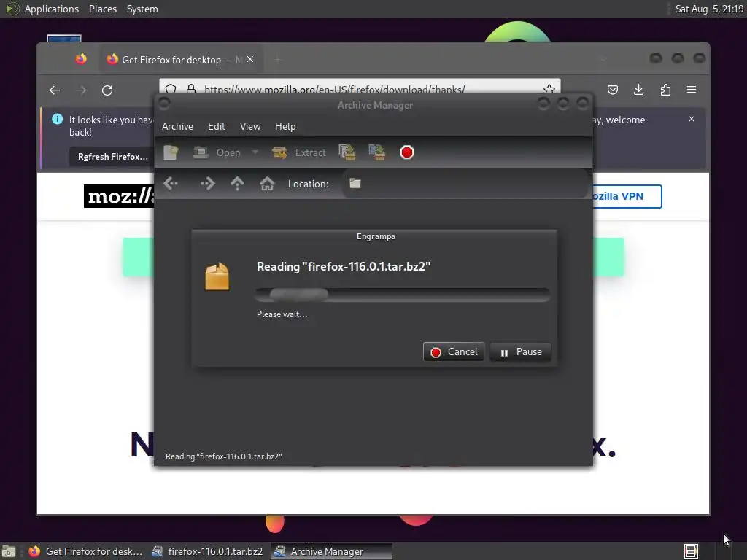Click the go up one level arrow
The width and height of the screenshot is (747, 560).
[x=237, y=183]
